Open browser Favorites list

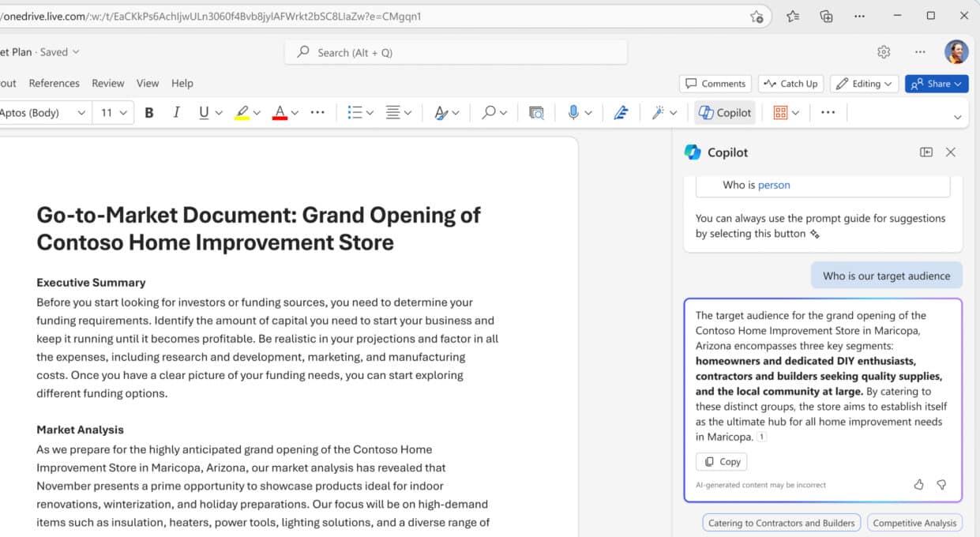793,16
